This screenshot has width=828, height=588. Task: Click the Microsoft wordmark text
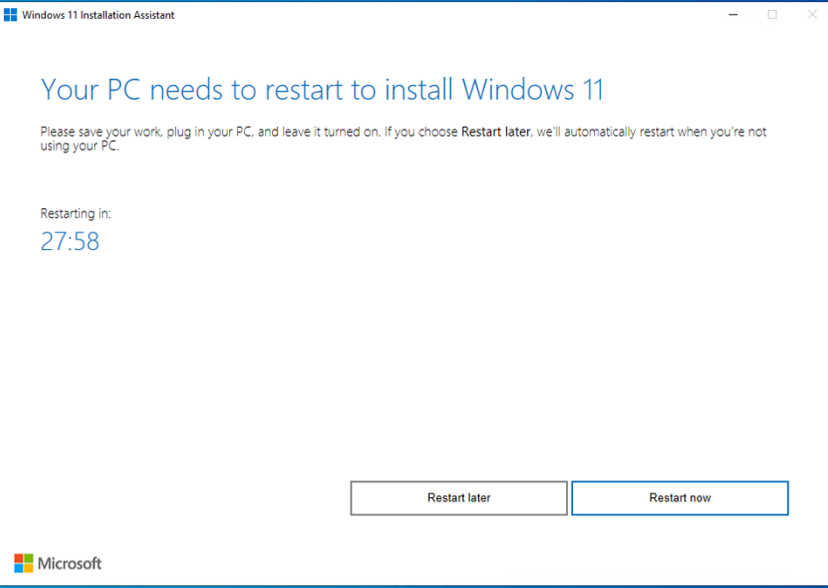point(69,564)
